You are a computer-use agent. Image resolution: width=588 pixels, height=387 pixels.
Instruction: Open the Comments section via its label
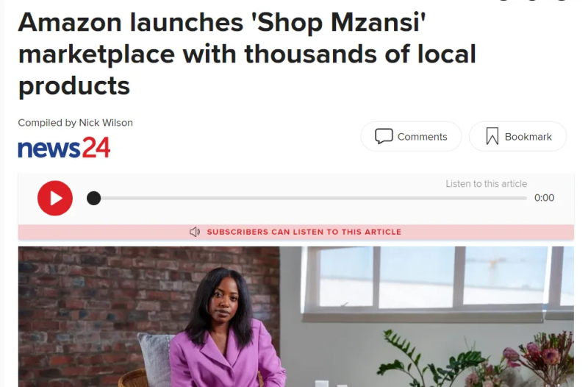(422, 137)
